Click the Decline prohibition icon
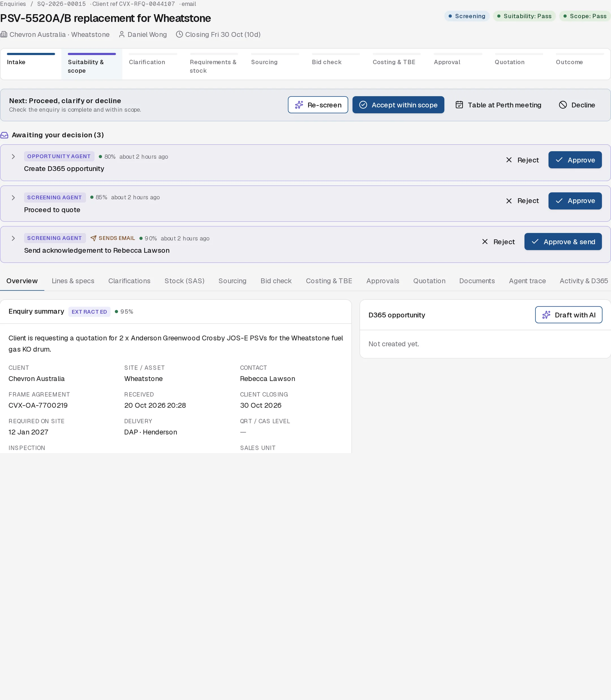 (x=563, y=105)
